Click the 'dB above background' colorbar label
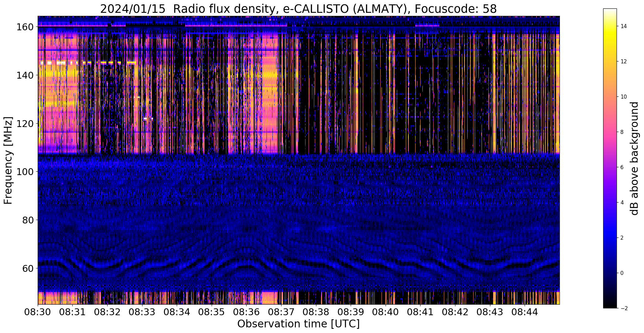 click(x=634, y=159)
